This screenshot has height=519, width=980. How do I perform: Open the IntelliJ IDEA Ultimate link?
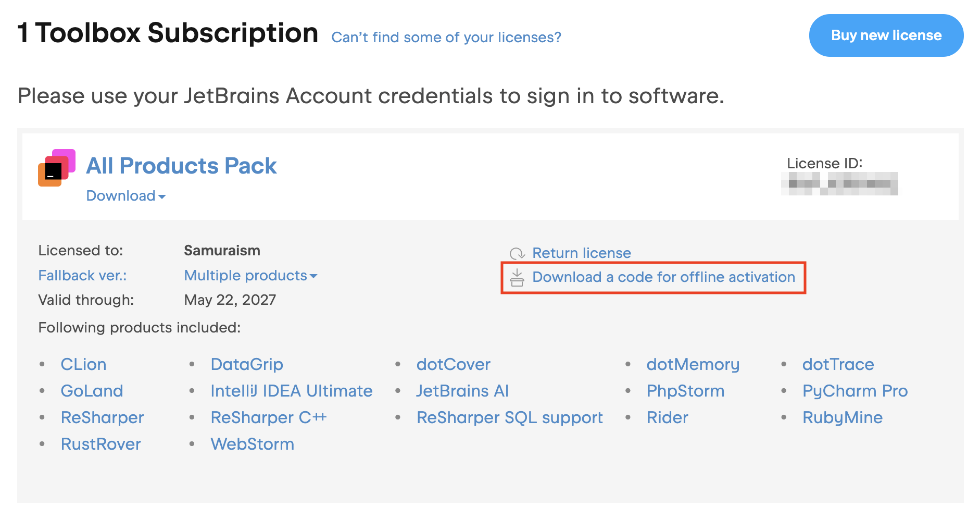click(292, 391)
